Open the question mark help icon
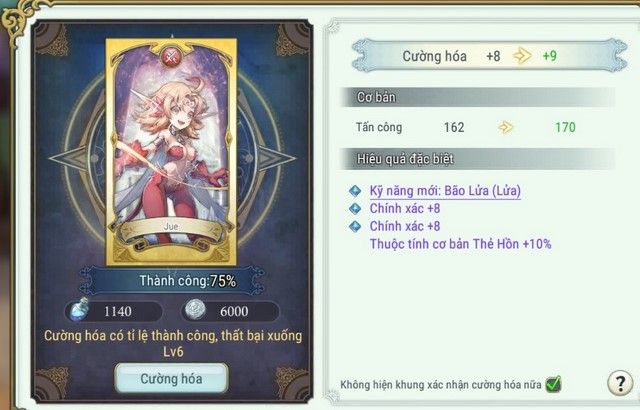The height and width of the screenshot is (410, 640). coord(620,383)
